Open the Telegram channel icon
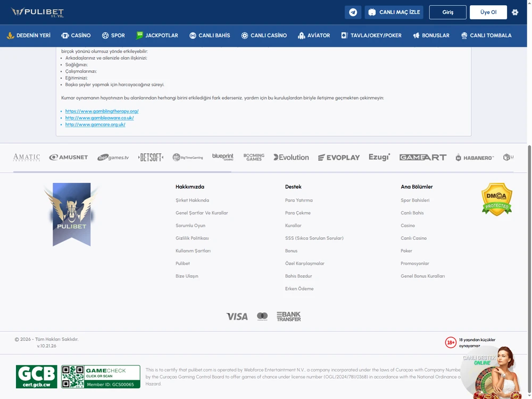 353,12
